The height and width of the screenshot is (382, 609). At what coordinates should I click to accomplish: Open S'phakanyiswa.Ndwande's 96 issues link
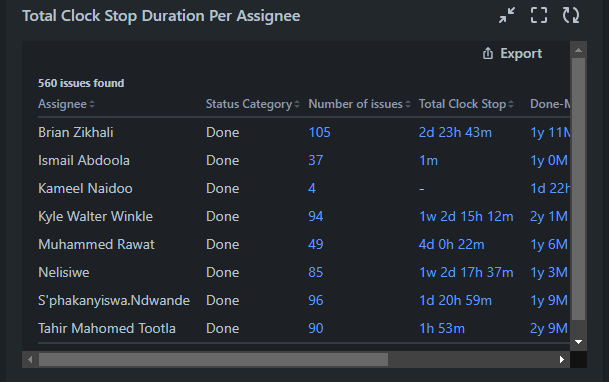(315, 300)
